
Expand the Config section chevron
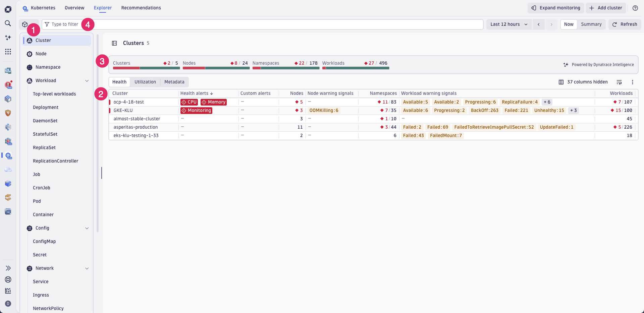[87, 228]
